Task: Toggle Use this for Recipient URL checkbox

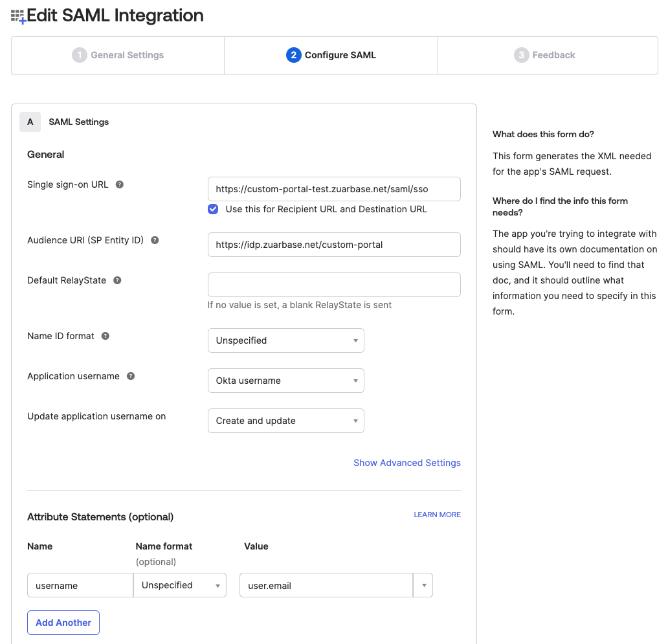Action: 213,209
